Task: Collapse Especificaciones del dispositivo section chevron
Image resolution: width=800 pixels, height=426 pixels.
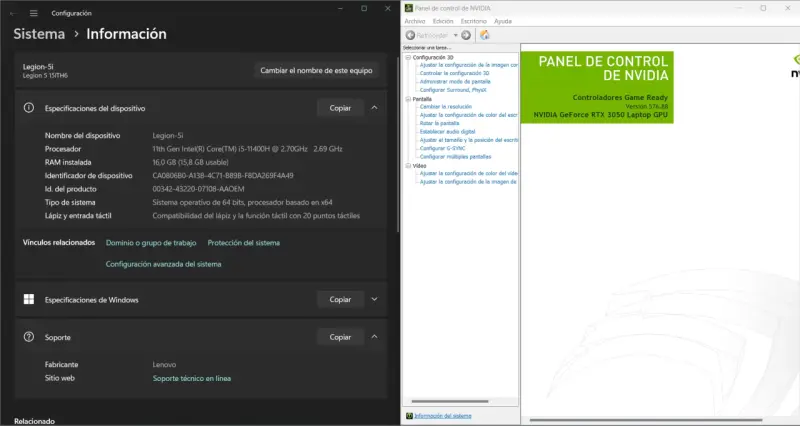Action: tap(374, 108)
